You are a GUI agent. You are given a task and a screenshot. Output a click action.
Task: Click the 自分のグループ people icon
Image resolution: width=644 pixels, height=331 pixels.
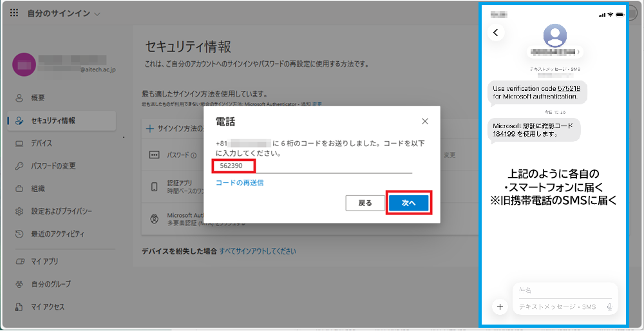tap(19, 284)
